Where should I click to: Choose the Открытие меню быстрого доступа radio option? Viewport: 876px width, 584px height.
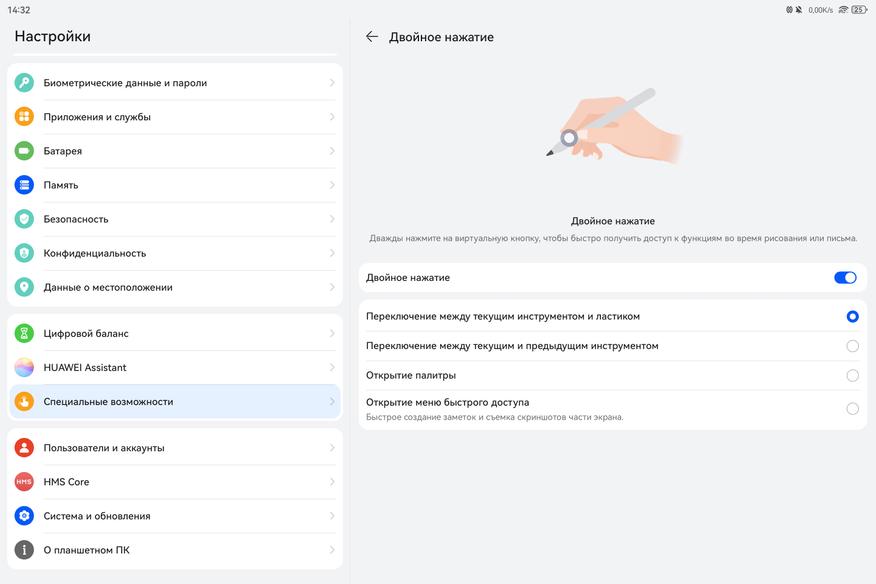[x=852, y=408]
